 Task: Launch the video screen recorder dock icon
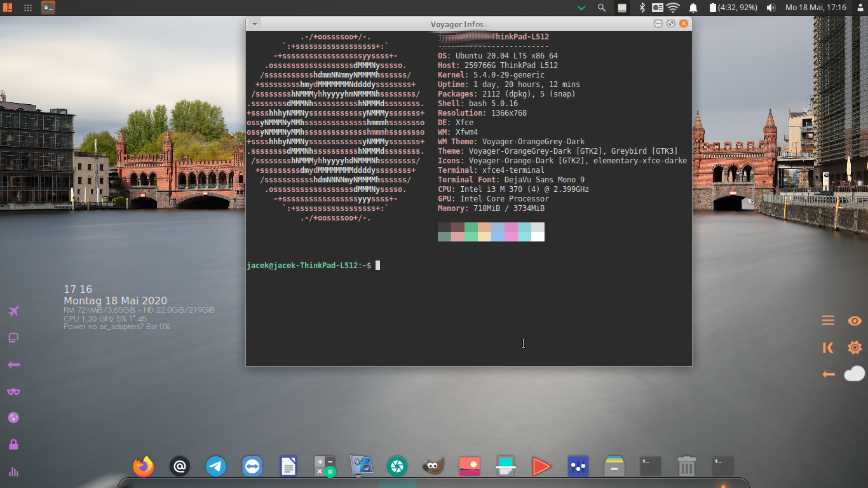(361, 466)
